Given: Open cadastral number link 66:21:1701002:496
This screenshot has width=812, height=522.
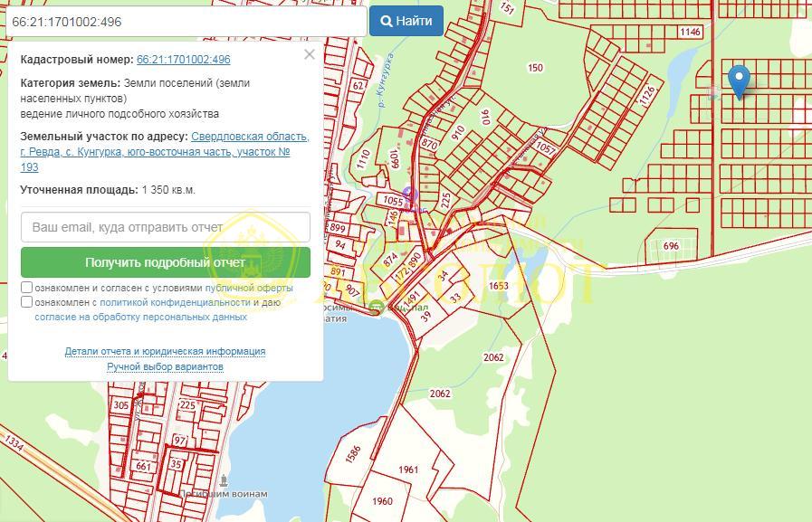Looking at the screenshot, I should coord(184,60).
